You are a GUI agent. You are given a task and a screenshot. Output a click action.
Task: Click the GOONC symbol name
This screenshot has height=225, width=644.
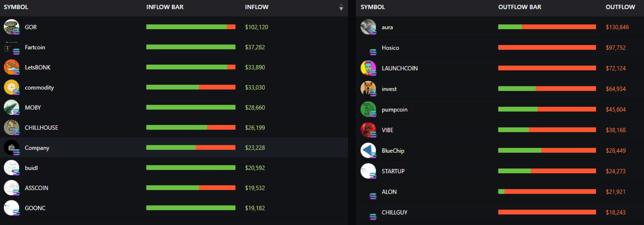[35, 208]
